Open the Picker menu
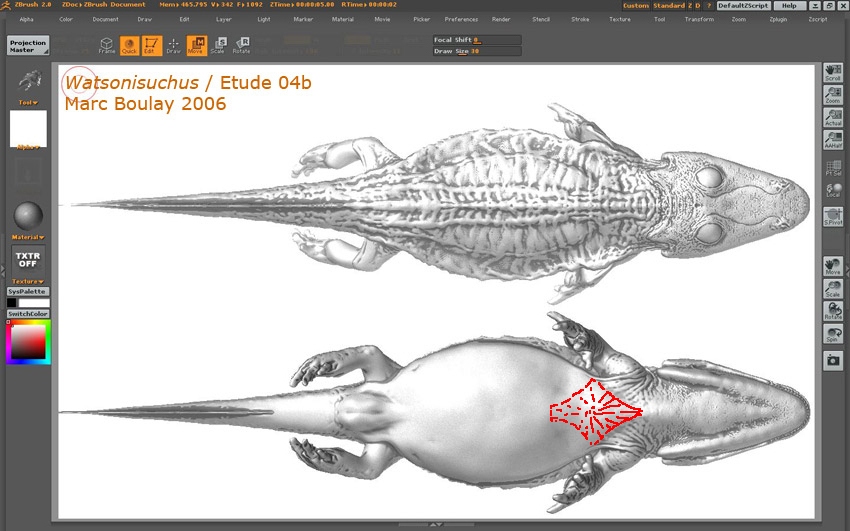The height and width of the screenshot is (531, 850). click(x=422, y=20)
